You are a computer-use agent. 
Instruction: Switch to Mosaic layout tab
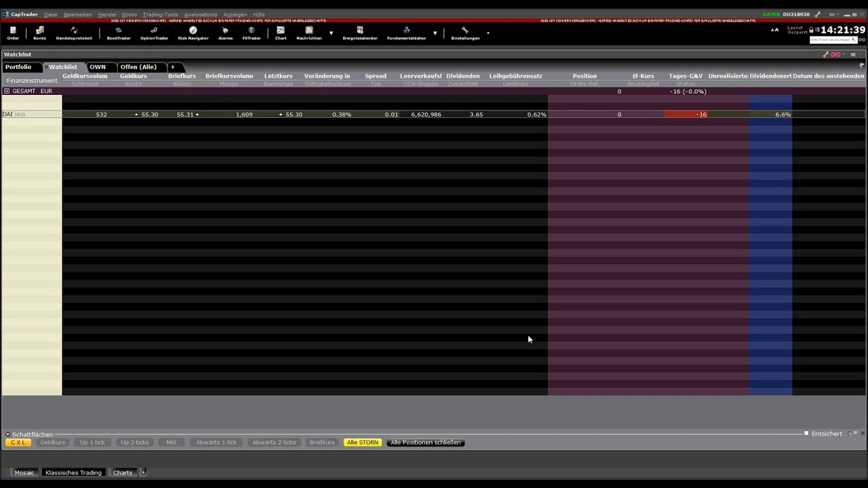click(24, 472)
